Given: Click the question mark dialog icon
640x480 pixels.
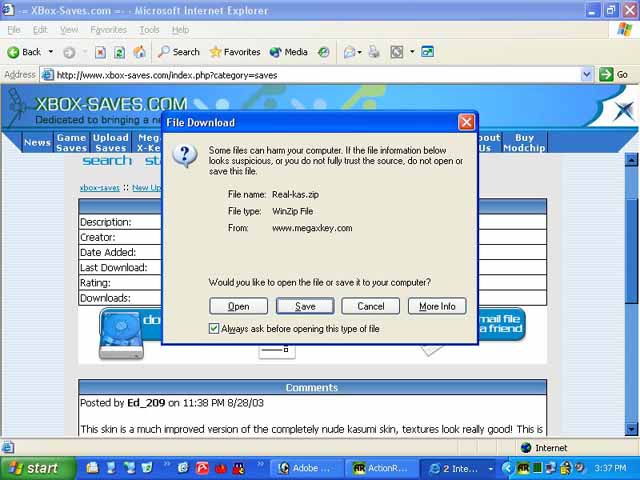Looking at the screenshot, I should point(185,156).
